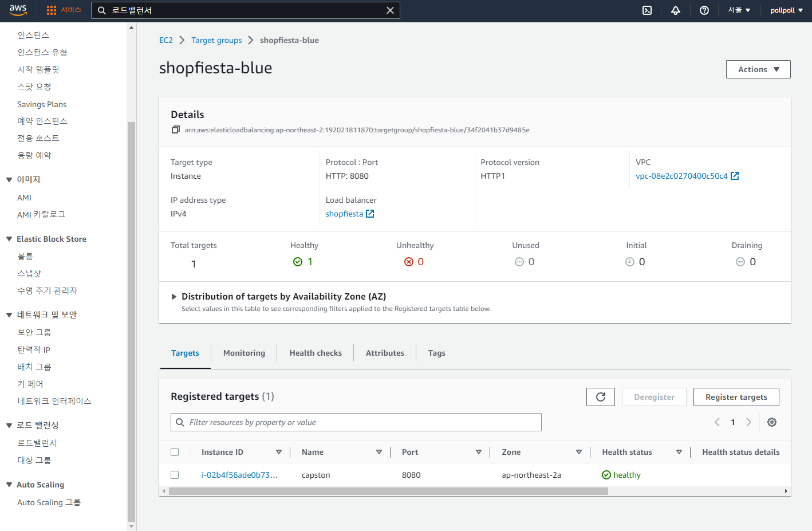Open the help question mark menu
The height and width of the screenshot is (531, 812).
[x=704, y=10]
